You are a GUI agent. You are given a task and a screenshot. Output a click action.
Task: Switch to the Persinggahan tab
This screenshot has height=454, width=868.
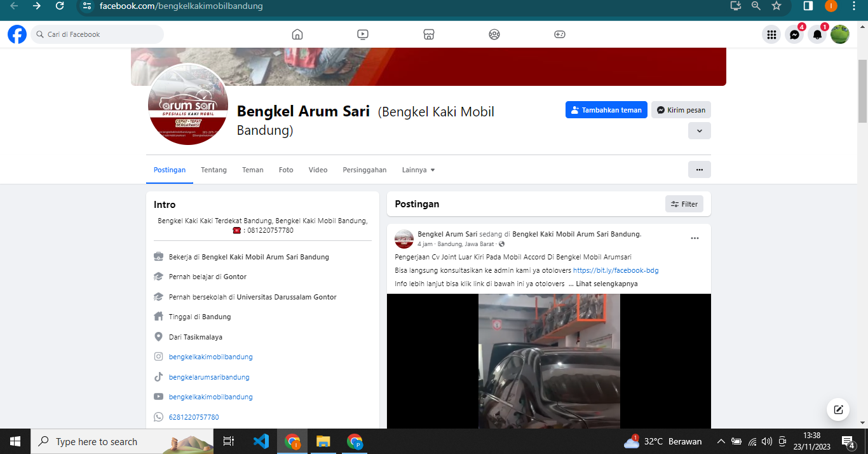click(365, 170)
